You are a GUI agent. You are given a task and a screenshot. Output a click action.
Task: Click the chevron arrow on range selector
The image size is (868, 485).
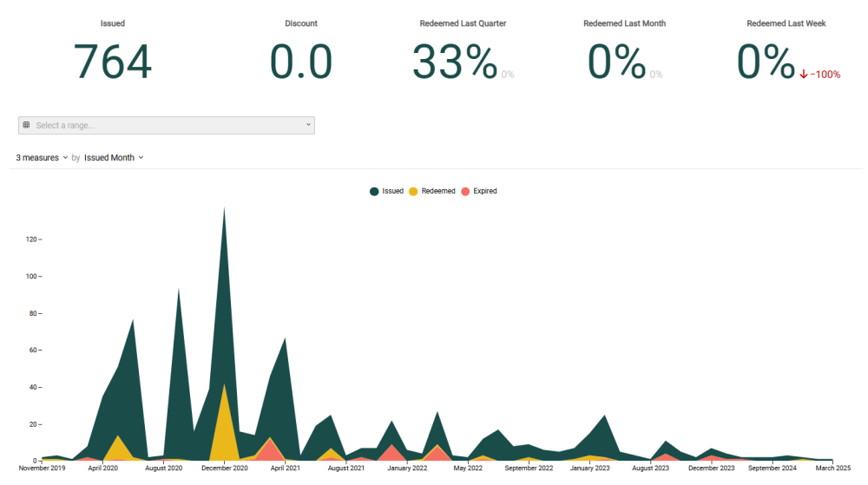[308, 125]
